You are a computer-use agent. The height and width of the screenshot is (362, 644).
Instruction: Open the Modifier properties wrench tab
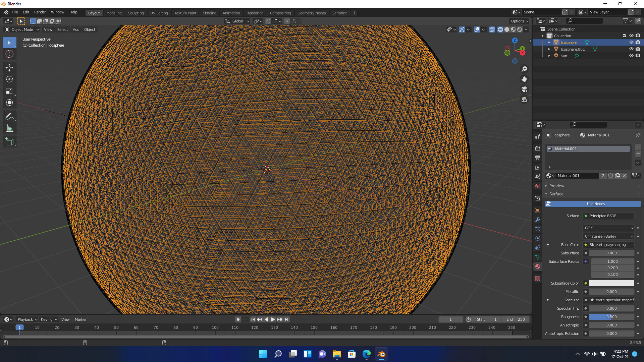(538, 220)
